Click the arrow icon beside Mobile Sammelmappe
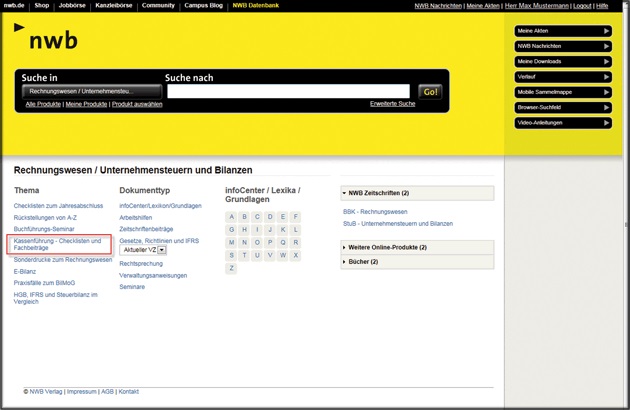 pos(606,93)
